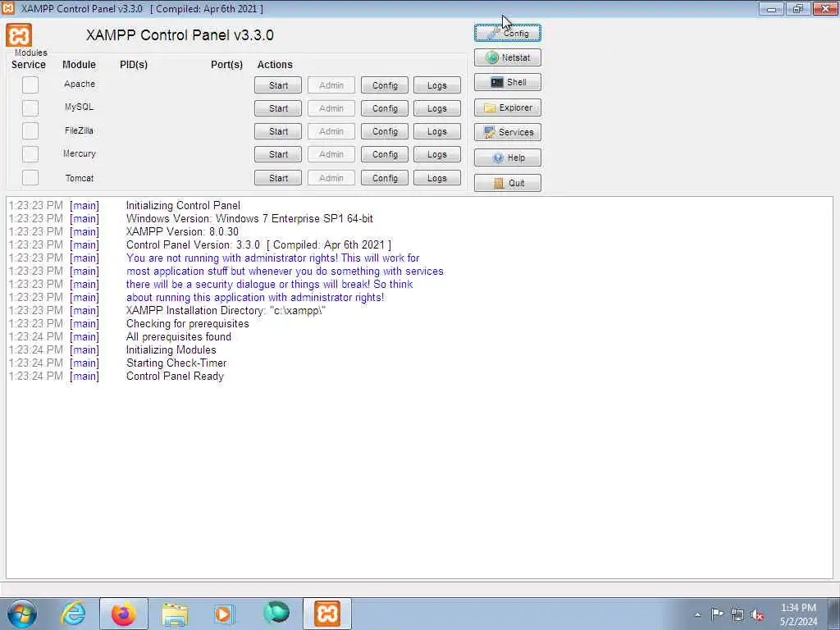Click the 'Apache' module label
Screen dimensions: 840x630
pos(80,84)
